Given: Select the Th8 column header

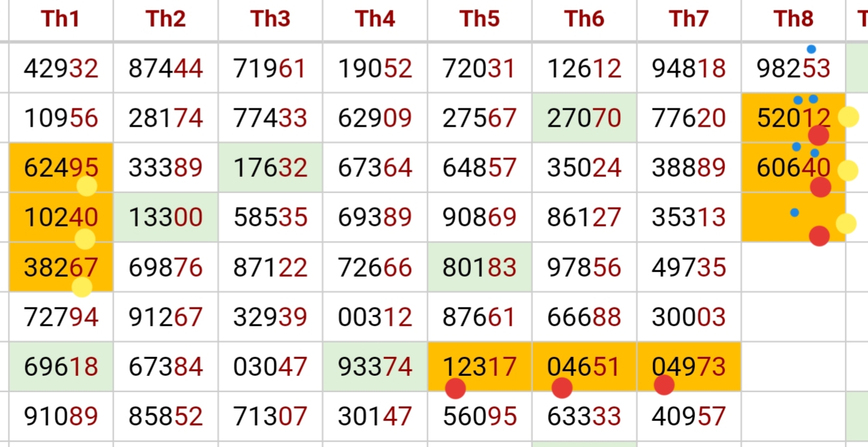Looking at the screenshot, I should 794,20.
